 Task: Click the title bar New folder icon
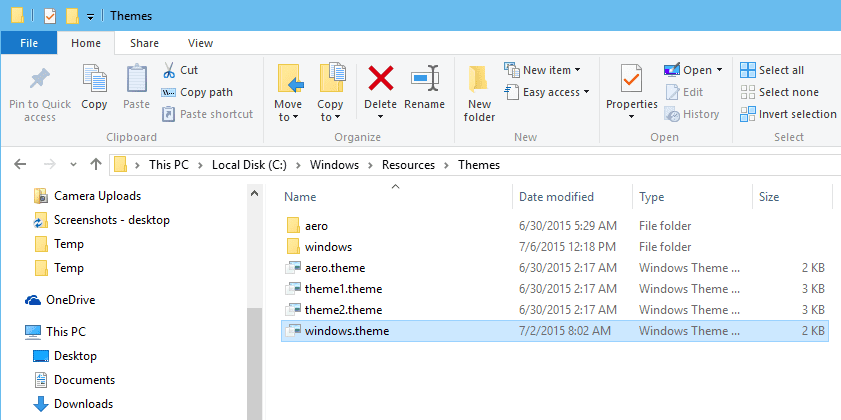pos(72,16)
